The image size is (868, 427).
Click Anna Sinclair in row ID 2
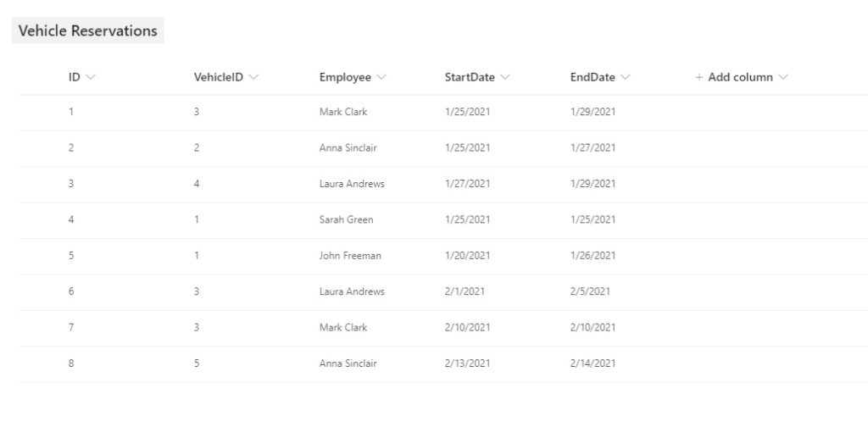(x=348, y=147)
